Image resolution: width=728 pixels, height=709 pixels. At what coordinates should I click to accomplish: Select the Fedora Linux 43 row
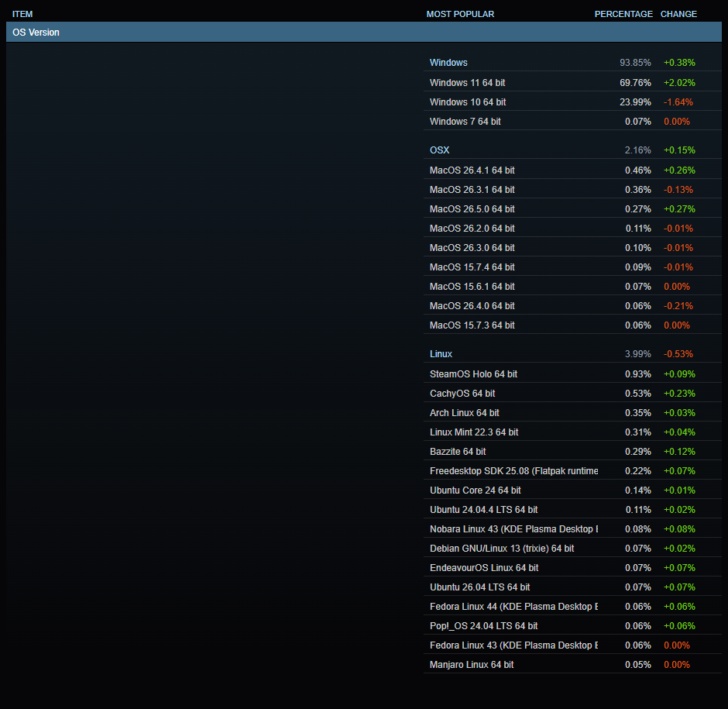pyautogui.click(x=572, y=645)
